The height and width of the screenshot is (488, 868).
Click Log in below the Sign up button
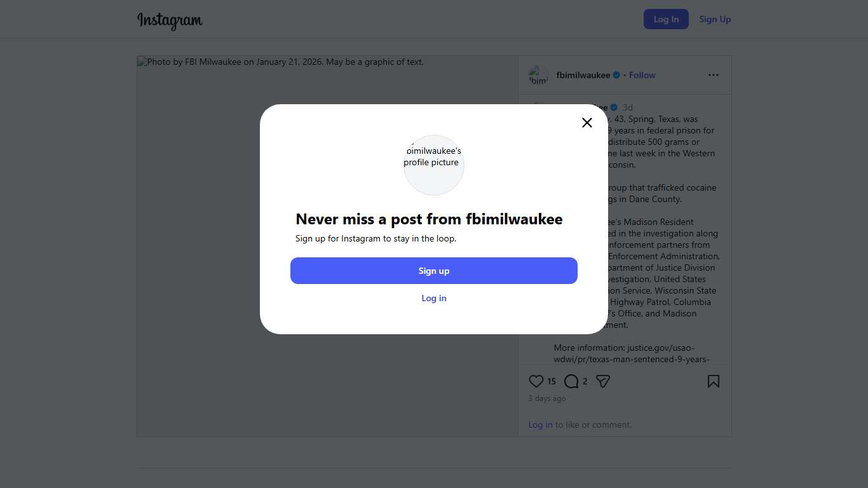(434, 298)
